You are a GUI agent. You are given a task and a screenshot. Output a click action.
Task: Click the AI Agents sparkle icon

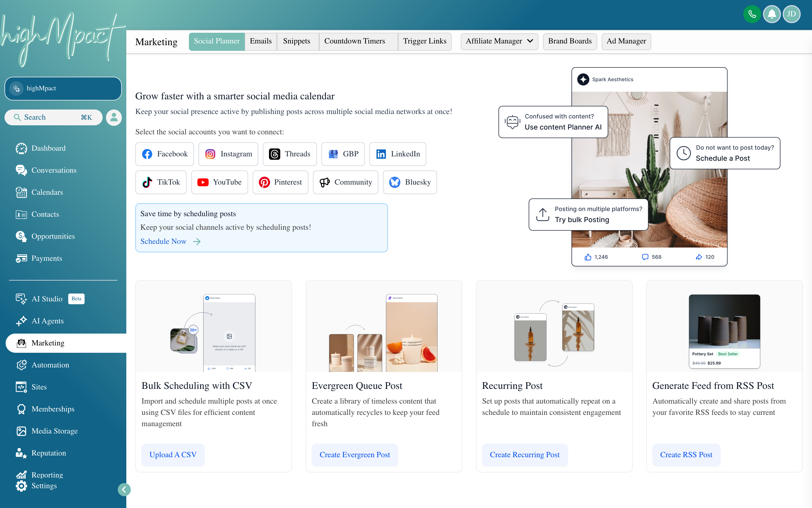21,321
